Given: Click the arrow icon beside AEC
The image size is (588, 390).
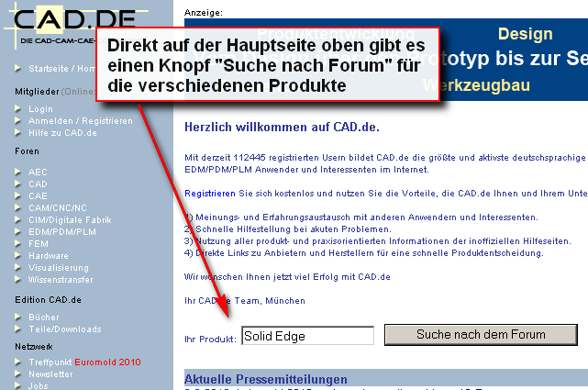Looking at the screenshot, I should coord(17,172).
